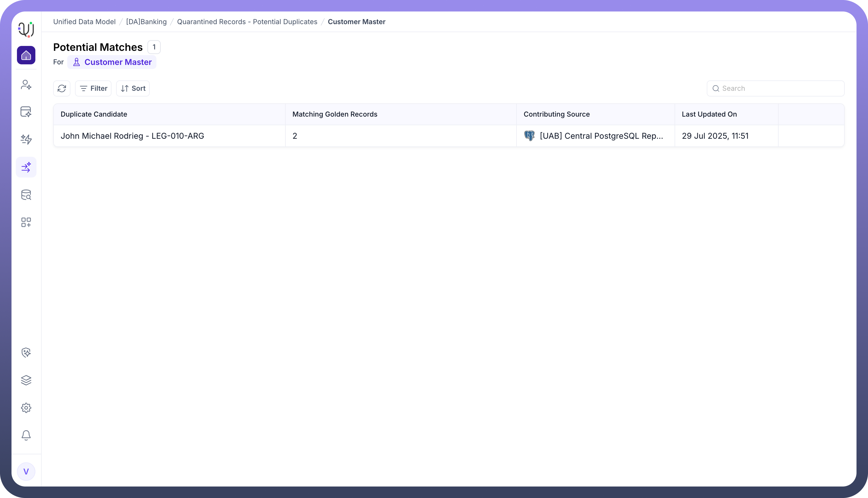The width and height of the screenshot is (868, 498).
Task: Open the lightning bolt sparkle sidebar icon
Action: tap(26, 139)
